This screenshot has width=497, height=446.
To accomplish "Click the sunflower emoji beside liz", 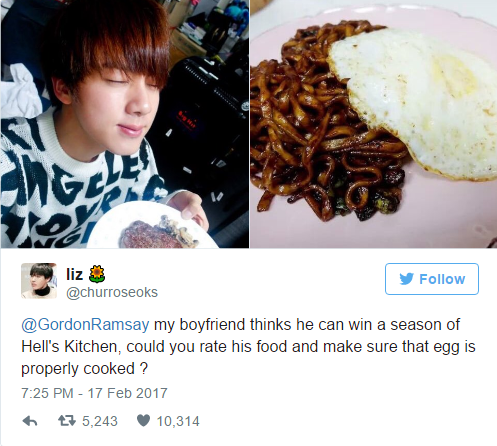I will point(97,274).
